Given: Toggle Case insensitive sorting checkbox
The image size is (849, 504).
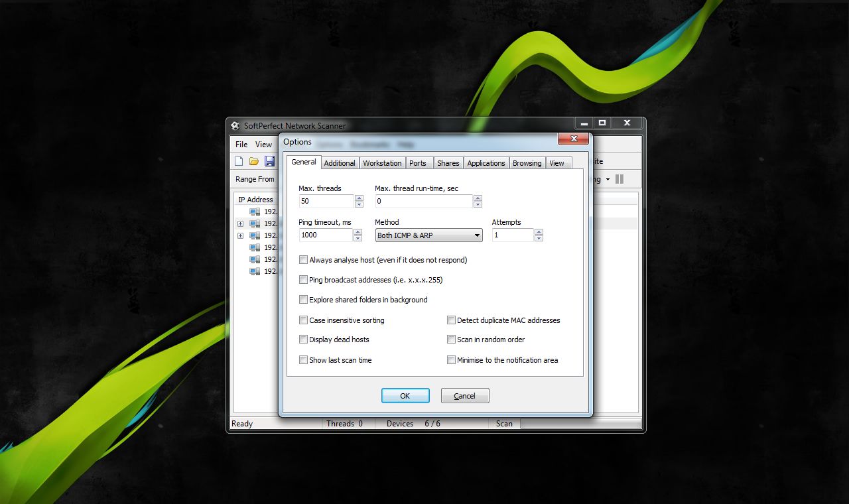Looking at the screenshot, I should click(x=303, y=320).
